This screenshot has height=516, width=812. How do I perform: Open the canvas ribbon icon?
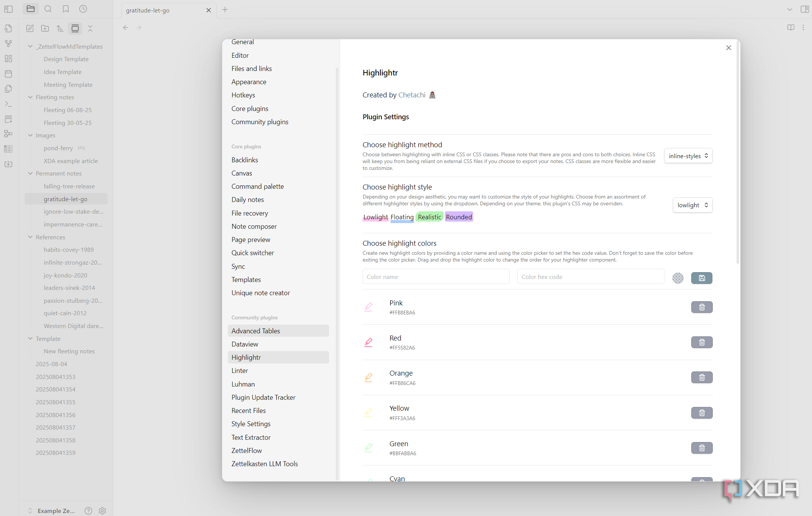pyautogui.click(x=8, y=59)
